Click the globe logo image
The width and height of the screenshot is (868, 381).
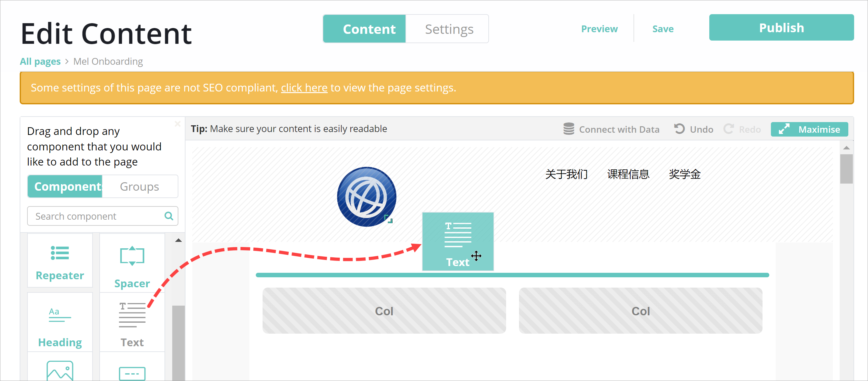click(366, 197)
